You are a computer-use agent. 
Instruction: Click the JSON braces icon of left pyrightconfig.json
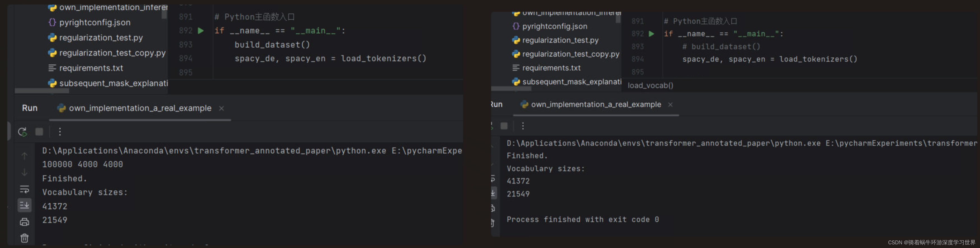(52, 22)
